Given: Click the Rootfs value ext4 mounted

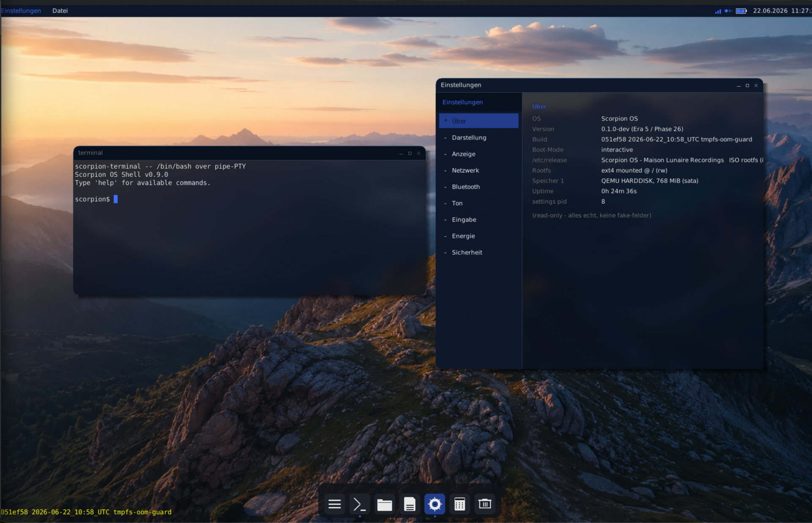Looking at the screenshot, I should click(x=634, y=171).
